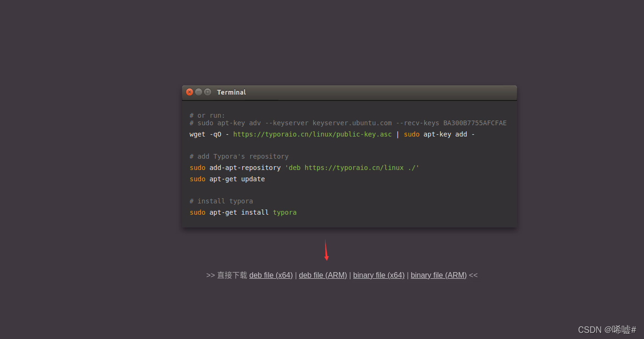
Task: Click the '直接下载' label before the links
Action: coord(232,275)
